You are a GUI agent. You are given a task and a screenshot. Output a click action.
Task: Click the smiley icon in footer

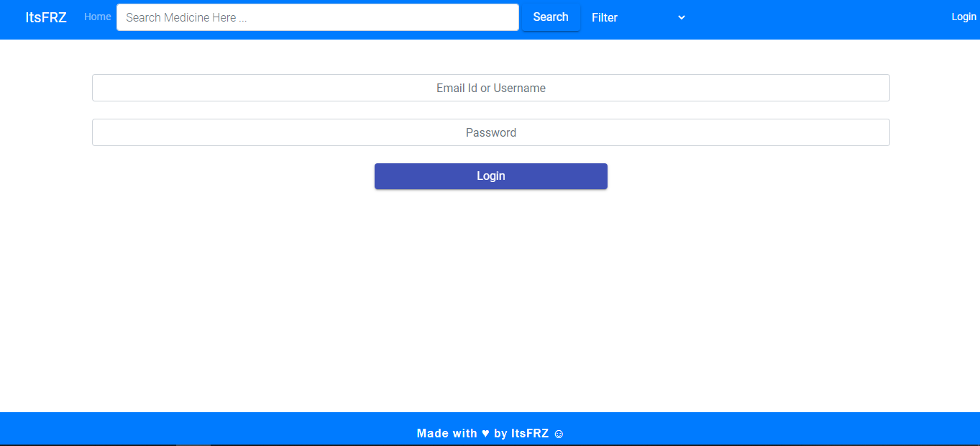click(559, 433)
